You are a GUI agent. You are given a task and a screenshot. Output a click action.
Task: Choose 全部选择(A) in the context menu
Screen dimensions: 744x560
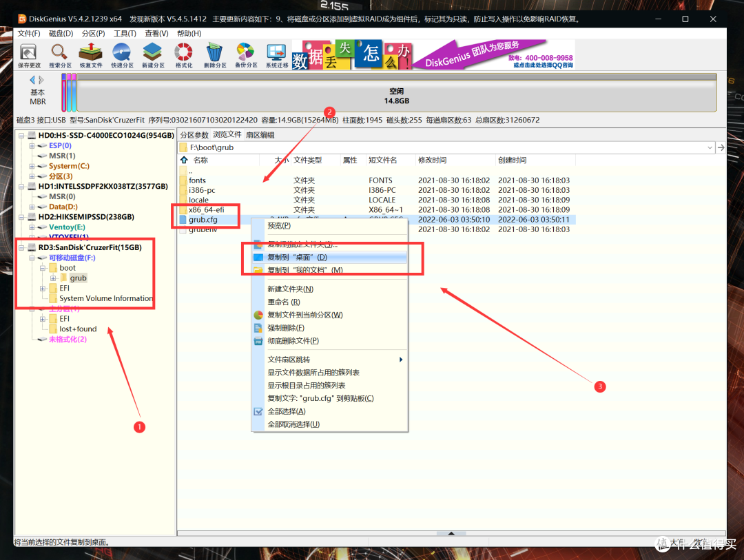(x=286, y=411)
